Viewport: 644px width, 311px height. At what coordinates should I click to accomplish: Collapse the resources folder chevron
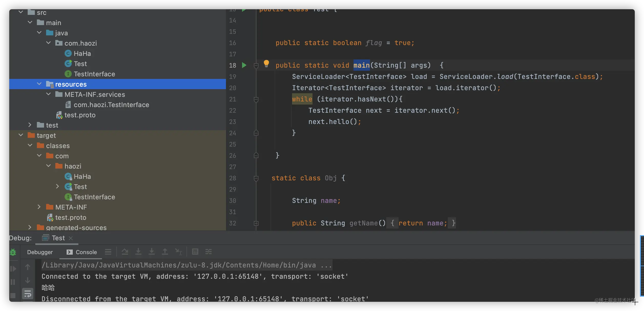39,84
